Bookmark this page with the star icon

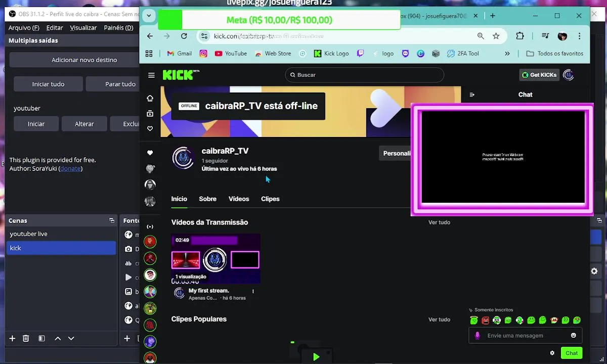pyautogui.click(x=496, y=36)
